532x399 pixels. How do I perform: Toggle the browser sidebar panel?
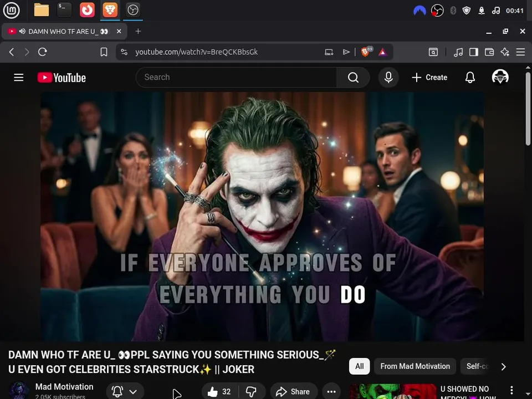(474, 52)
